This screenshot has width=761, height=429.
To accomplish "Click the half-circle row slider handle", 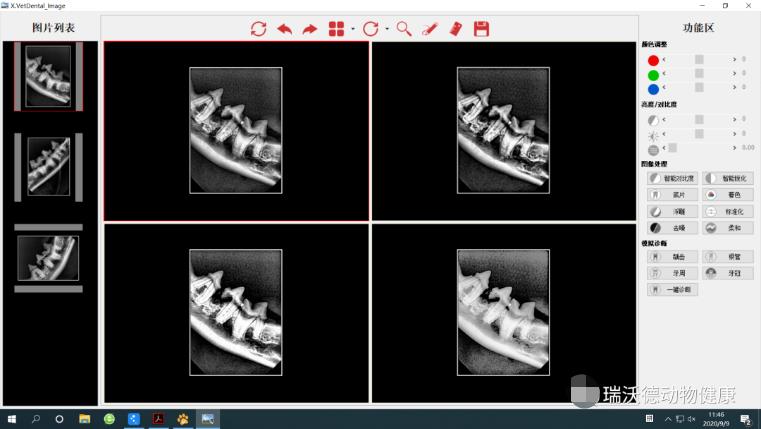I will [699, 119].
